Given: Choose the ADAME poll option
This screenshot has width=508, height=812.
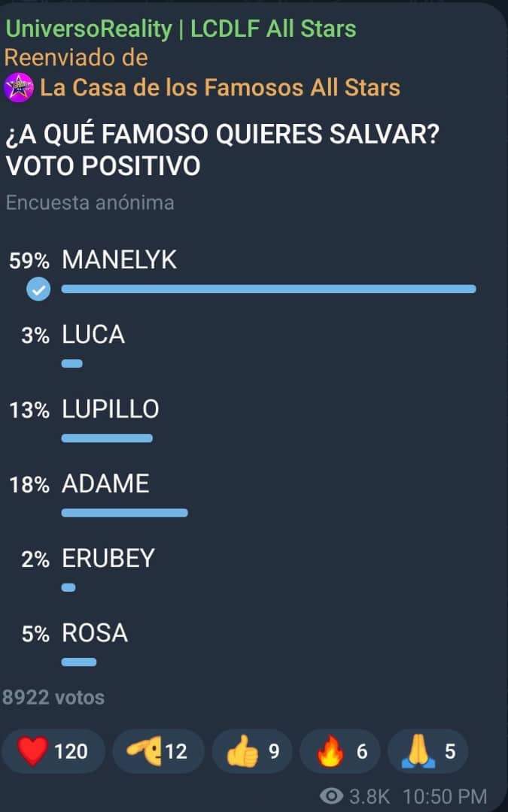Looking at the screenshot, I should click(x=105, y=483).
